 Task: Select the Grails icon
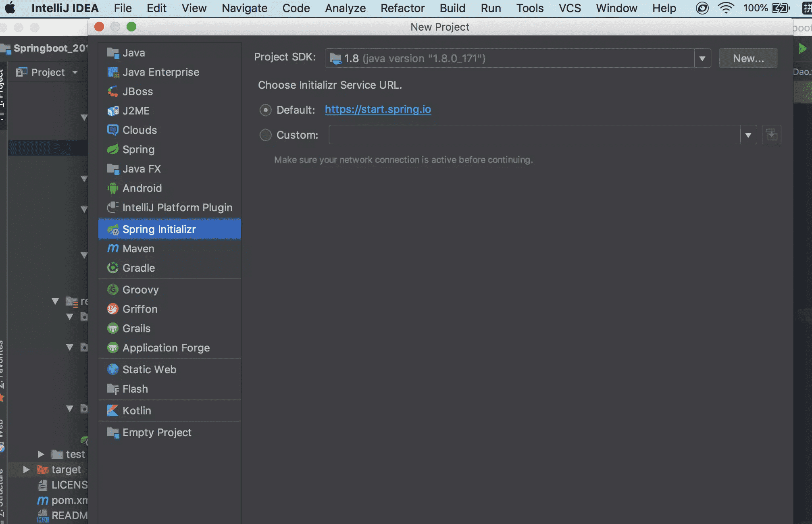[113, 329]
